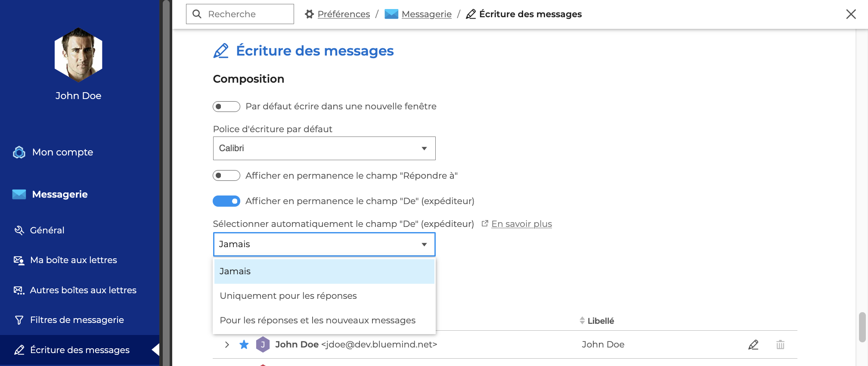Disable always show "De" (expéditeur) field
The image size is (868, 366).
pyautogui.click(x=226, y=201)
